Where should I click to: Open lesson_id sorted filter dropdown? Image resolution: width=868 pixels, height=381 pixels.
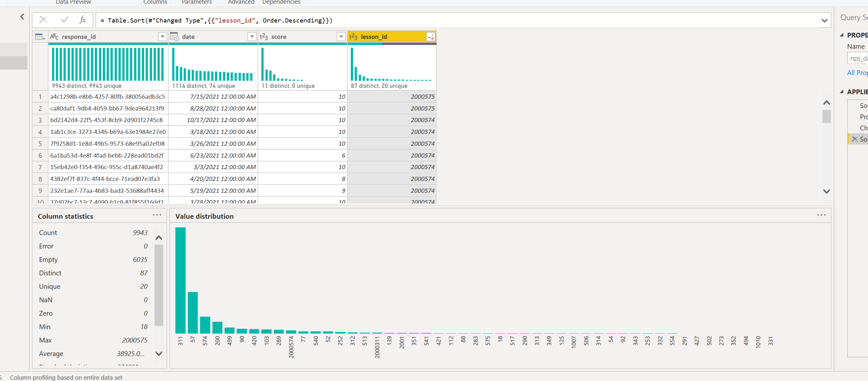click(x=430, y=36)
